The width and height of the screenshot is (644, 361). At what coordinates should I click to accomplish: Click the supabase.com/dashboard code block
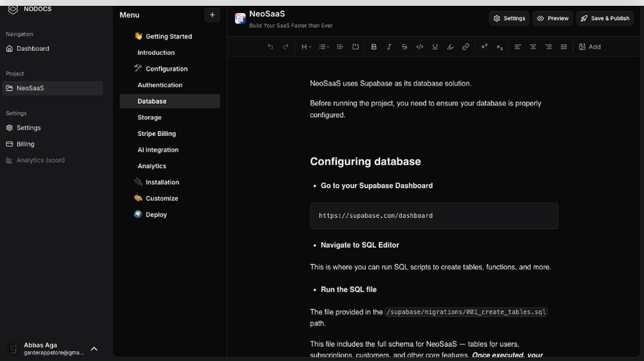pyautogui.click(x=434, y=216)
